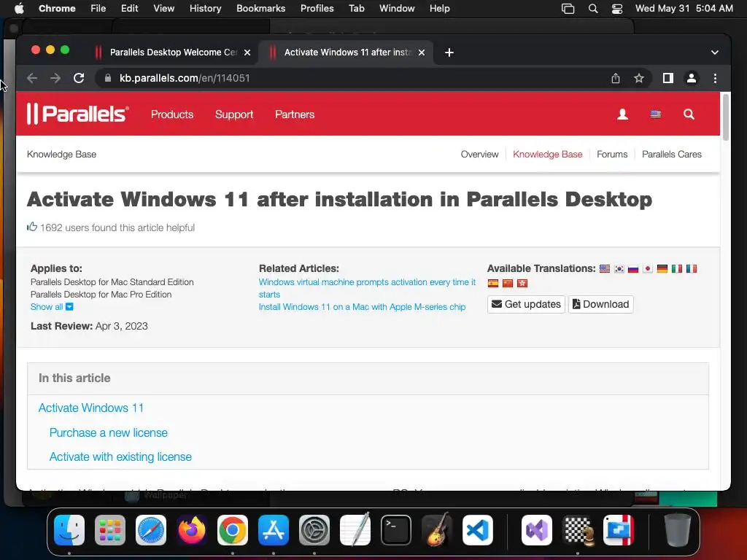Open App Store from the Dock

[274, 530]
